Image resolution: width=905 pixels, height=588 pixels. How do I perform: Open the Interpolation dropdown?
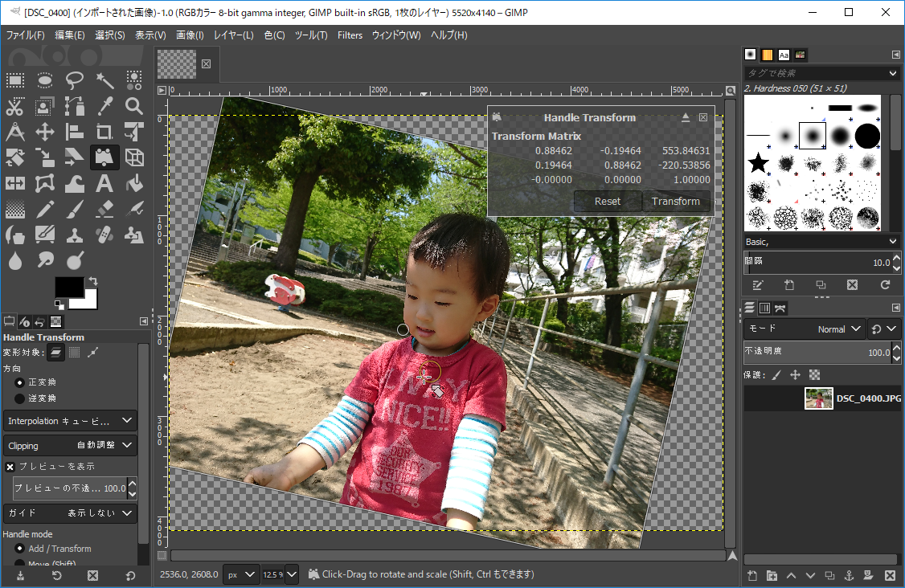(x=70, y=421)
